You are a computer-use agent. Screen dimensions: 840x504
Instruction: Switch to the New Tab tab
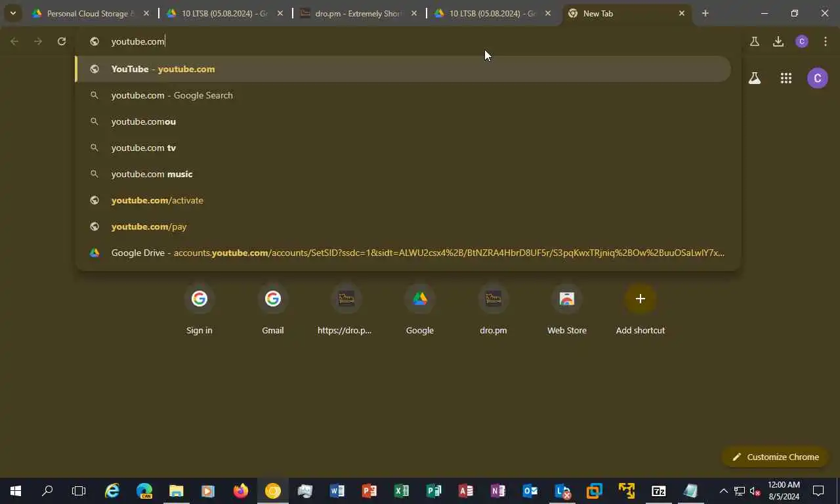click(x=627, y=13)
